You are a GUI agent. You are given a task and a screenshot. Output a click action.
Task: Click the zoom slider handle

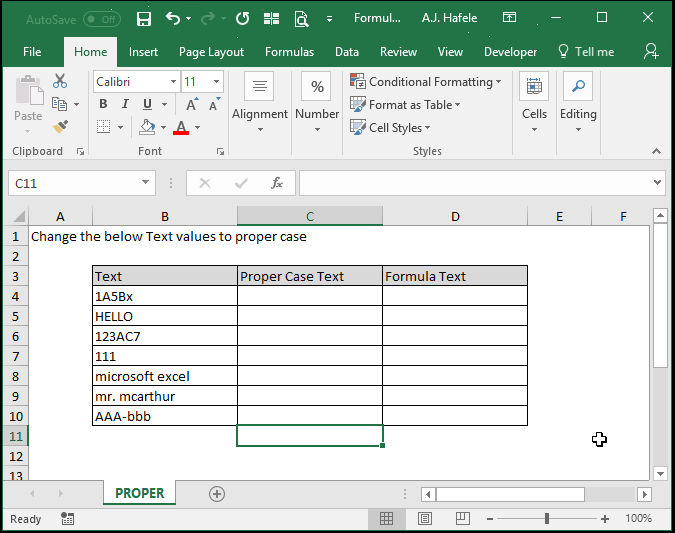tap(547, 518)
